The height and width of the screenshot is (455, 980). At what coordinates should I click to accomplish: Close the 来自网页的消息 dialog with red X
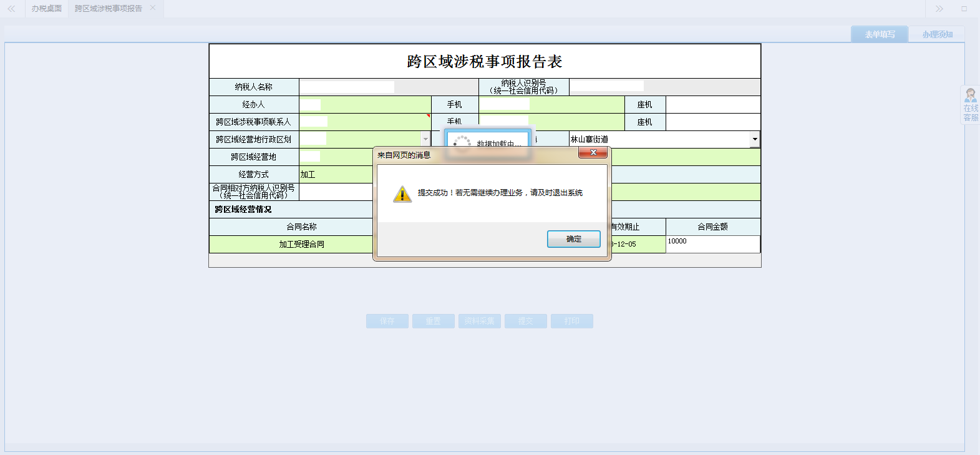pyautogui.click(x=593, y=152)
